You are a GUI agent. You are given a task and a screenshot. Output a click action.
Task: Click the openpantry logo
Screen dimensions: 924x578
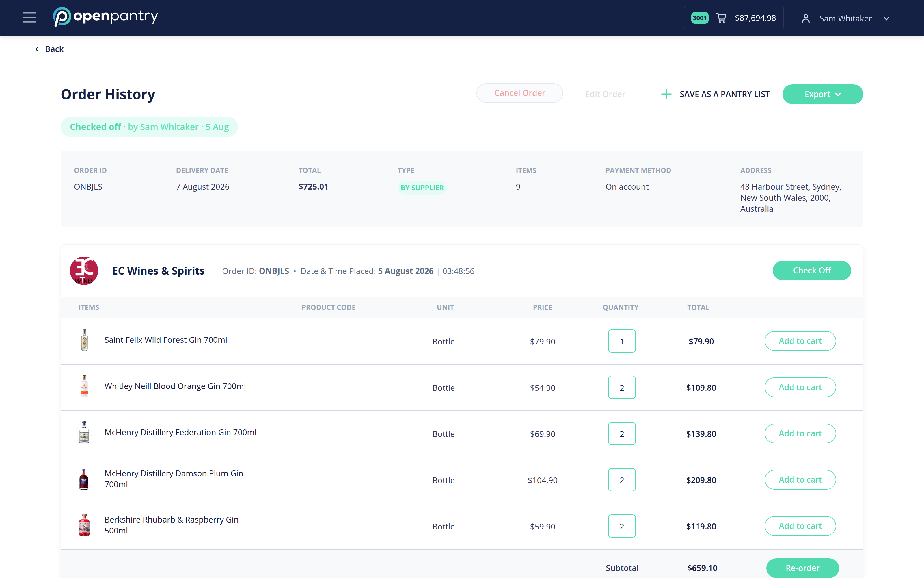(x=105, y=17)
